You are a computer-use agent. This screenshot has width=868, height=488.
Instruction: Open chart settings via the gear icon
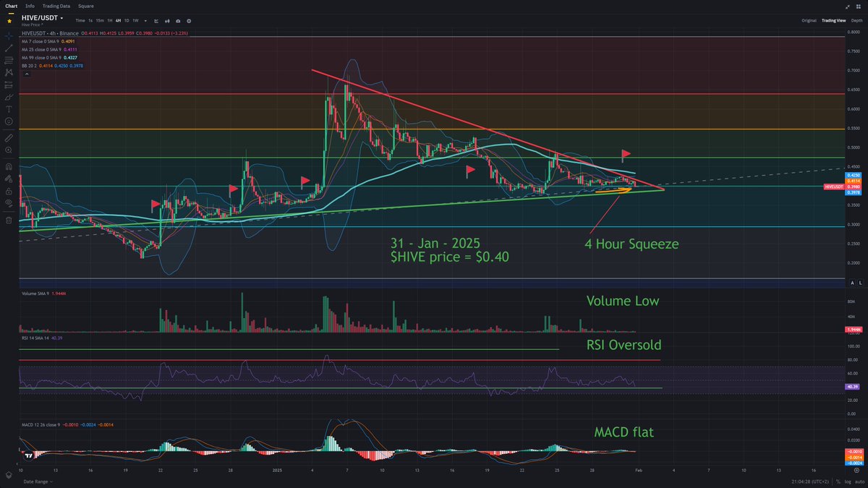tap(188, 21)
